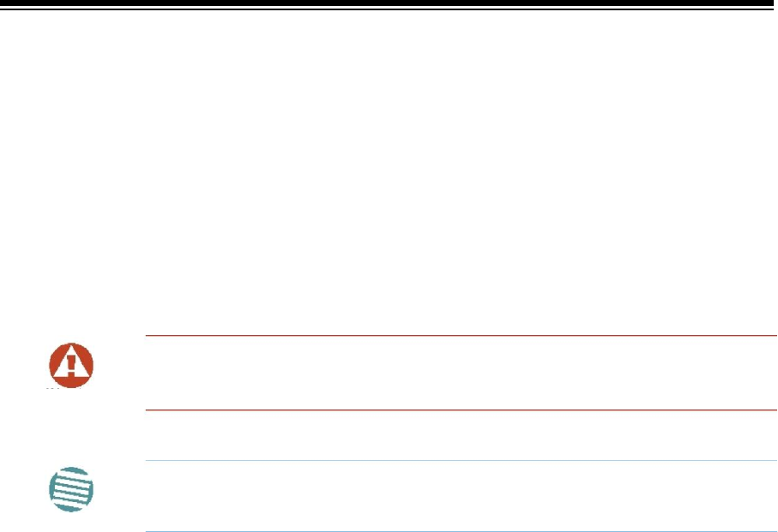This screenshot has width=778, height=532.
Task: Click the blank margin left of note box
Action: (120, 496)
